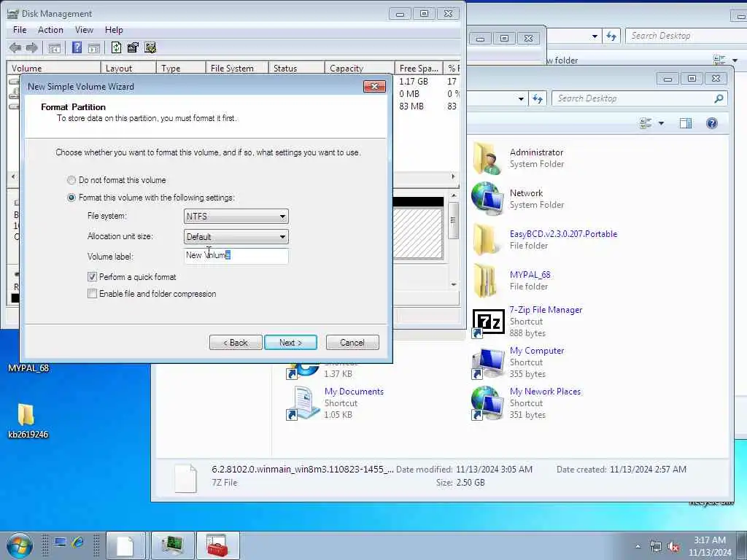The width and height of the screenshot is (747, 560).
Task: Open the Help menu in Disk Management
Action: [x=114, y=30]
